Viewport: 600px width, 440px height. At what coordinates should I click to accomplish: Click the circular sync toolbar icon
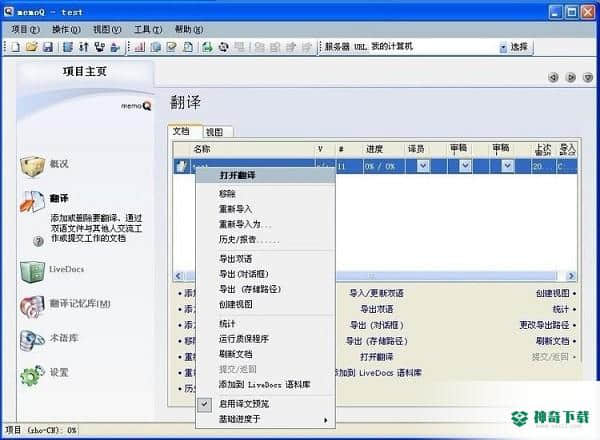coord(223,47)
